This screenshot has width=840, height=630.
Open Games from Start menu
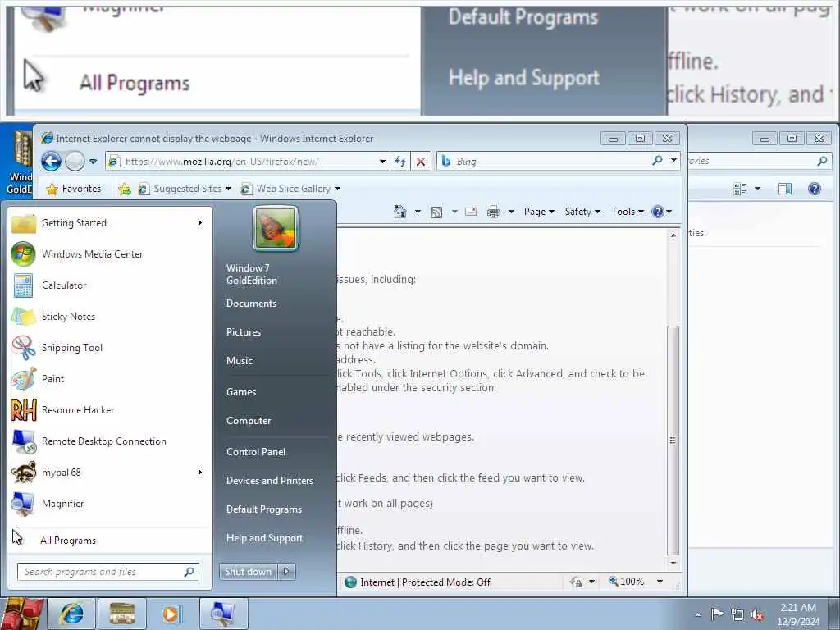[x=241, y=391]
